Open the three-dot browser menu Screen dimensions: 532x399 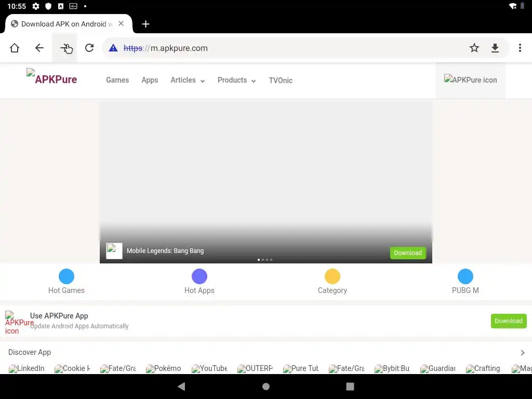click(520, 48)
